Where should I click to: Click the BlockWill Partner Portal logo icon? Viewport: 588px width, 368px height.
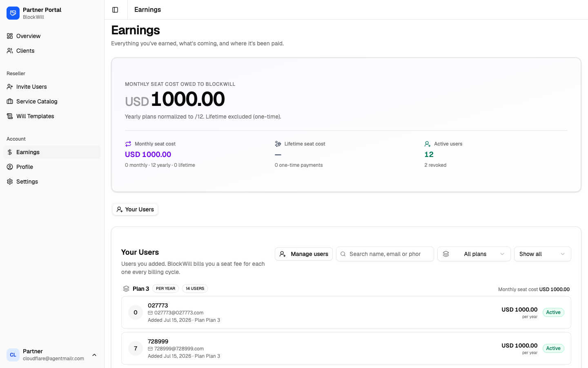click(x=13, y=13)
